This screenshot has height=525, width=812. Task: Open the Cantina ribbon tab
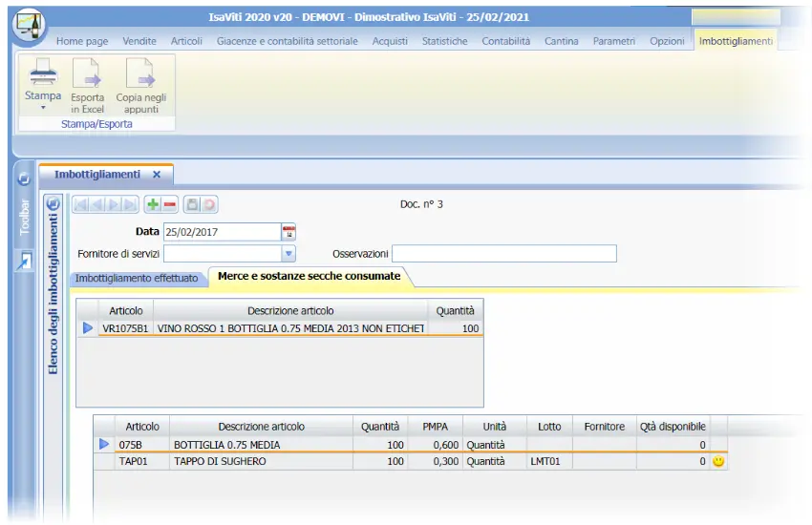click(x=562, y=41)
